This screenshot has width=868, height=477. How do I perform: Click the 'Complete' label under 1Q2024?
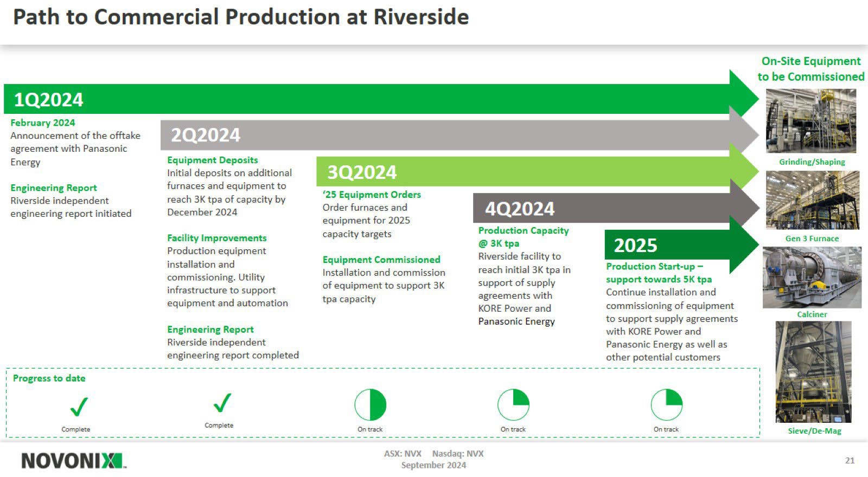tap(76, 429)
